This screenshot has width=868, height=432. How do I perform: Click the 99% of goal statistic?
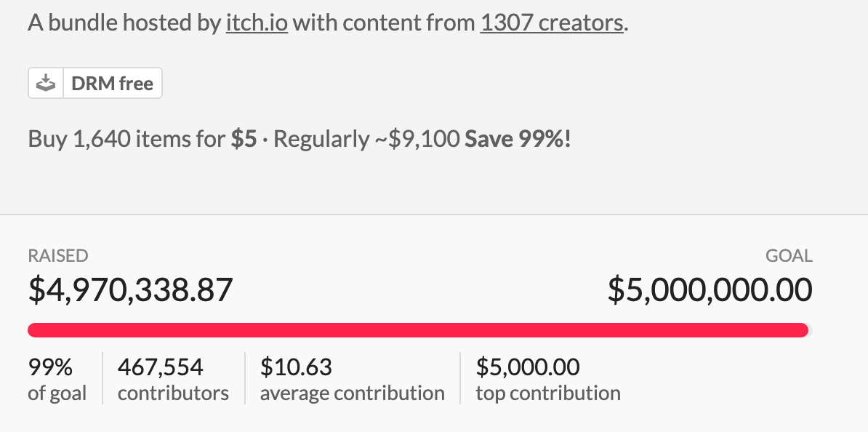click(x=50, y=367)
